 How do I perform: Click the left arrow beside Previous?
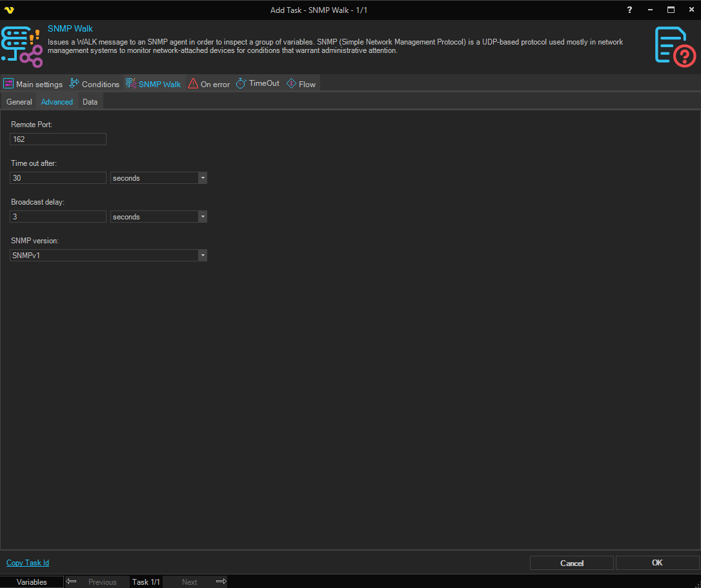[72, 582]
